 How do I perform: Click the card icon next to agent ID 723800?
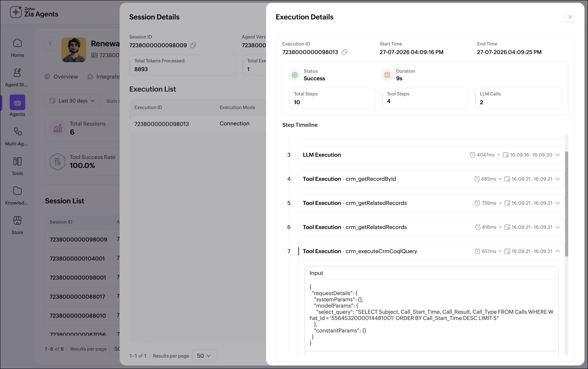coord(94,55)
